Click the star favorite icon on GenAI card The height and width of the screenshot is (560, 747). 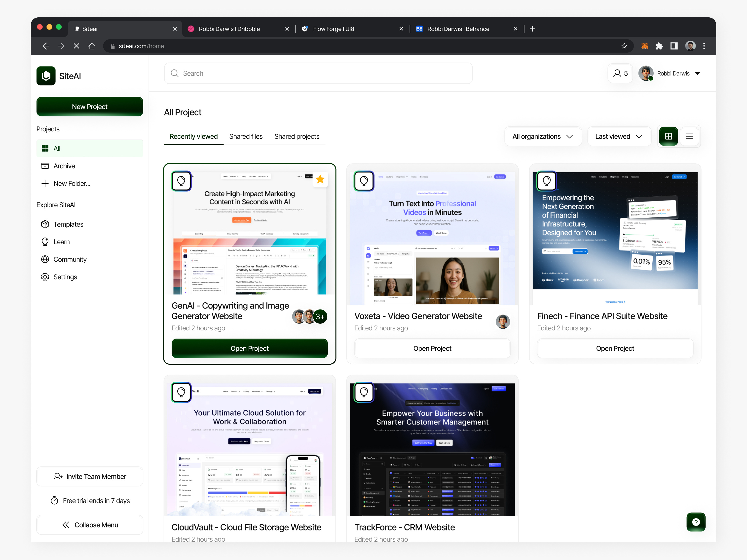pos(320,179)
